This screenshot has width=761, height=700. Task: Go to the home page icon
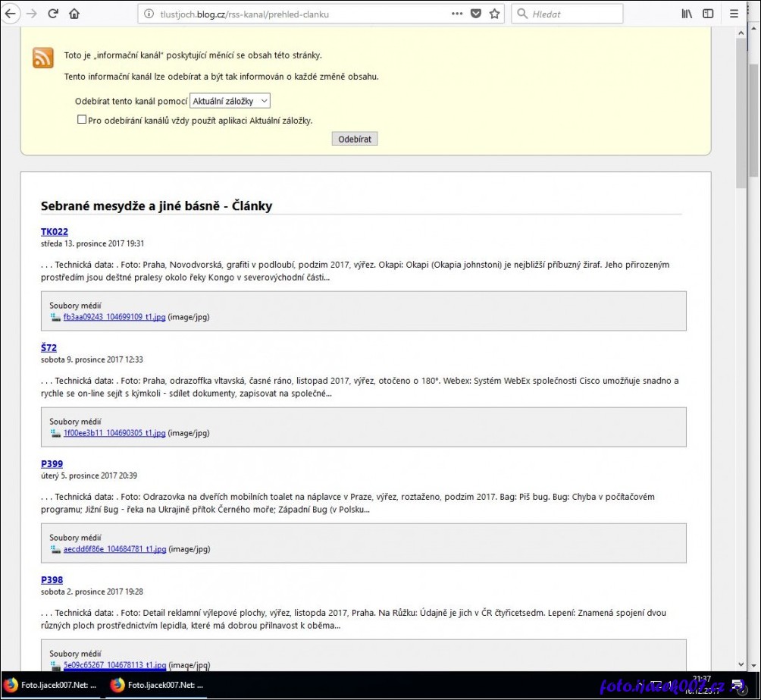point(74,14)
